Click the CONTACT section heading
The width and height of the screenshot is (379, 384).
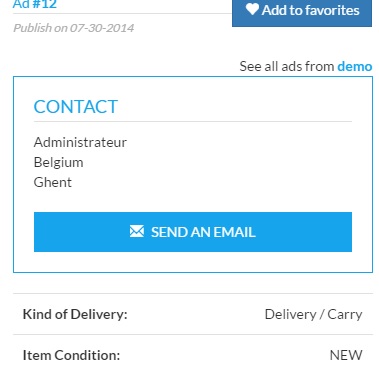(x=76, y=107)
